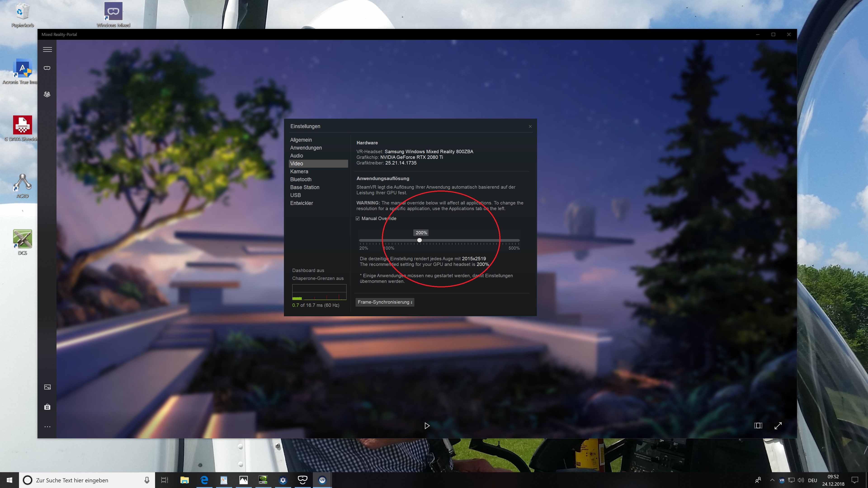The image size is (868, 488).
Task: Open the Photos app in the taskbar
Action: (x=243, y=480)
